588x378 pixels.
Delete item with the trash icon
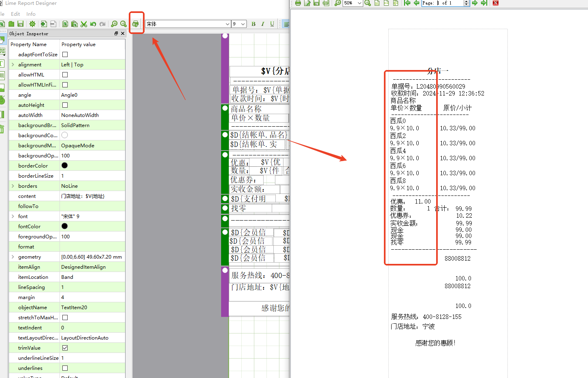(2, 129)
